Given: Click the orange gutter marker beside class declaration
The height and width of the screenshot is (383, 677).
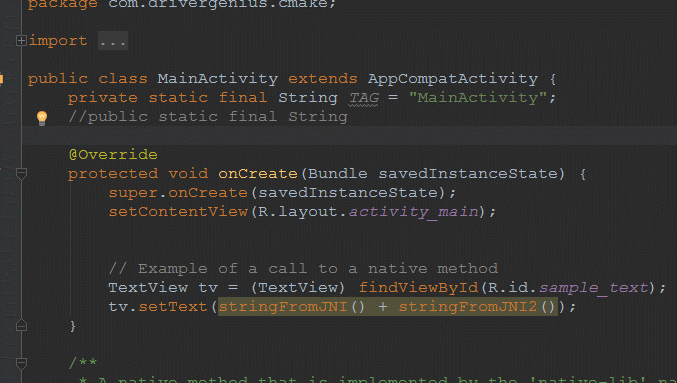Looking at the screenshot, I should point(1,79).
